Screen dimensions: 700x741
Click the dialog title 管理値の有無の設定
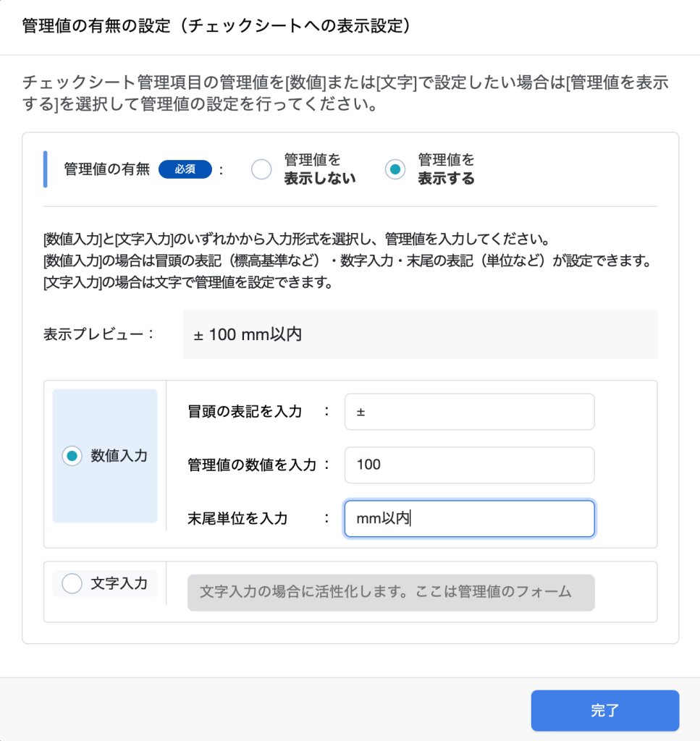tap(216, 26)
